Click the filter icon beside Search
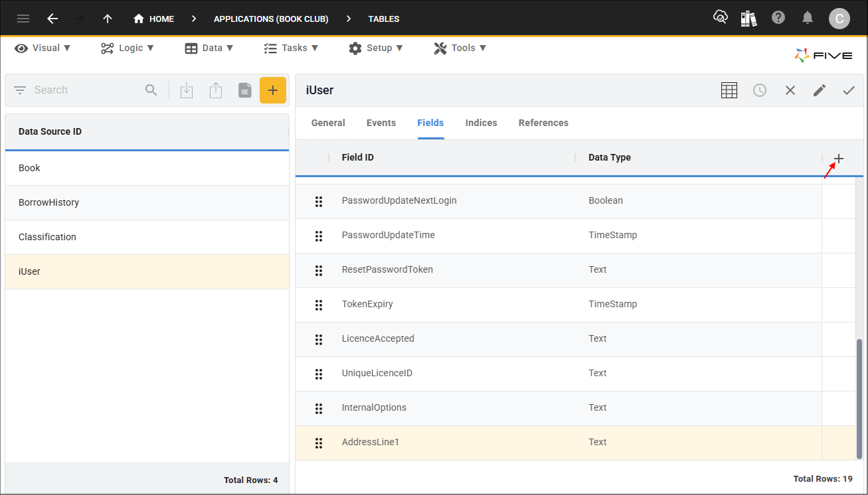 [x=20, y=90]
